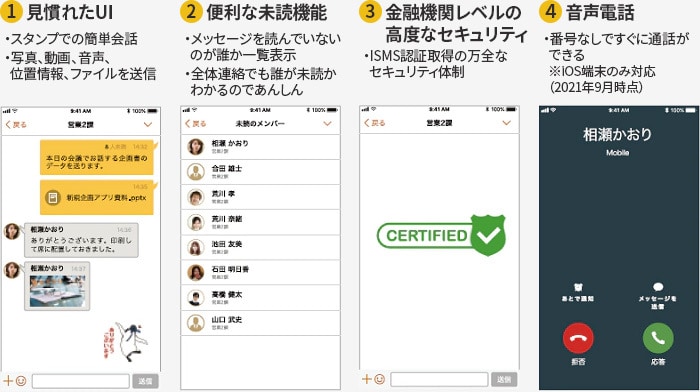Tap the sender avatar beside the photo message
This screenshot has height=392, width=700.
[x=12, y=271]
